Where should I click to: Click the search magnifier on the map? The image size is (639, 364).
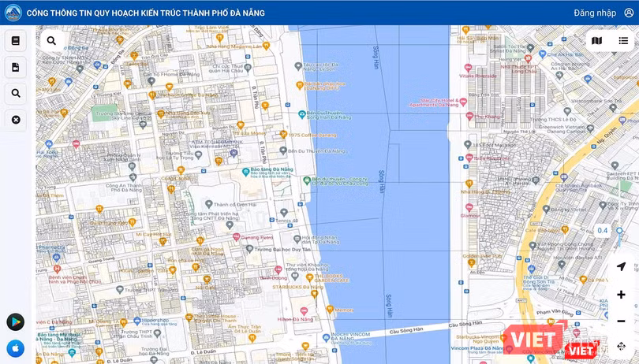52,41
